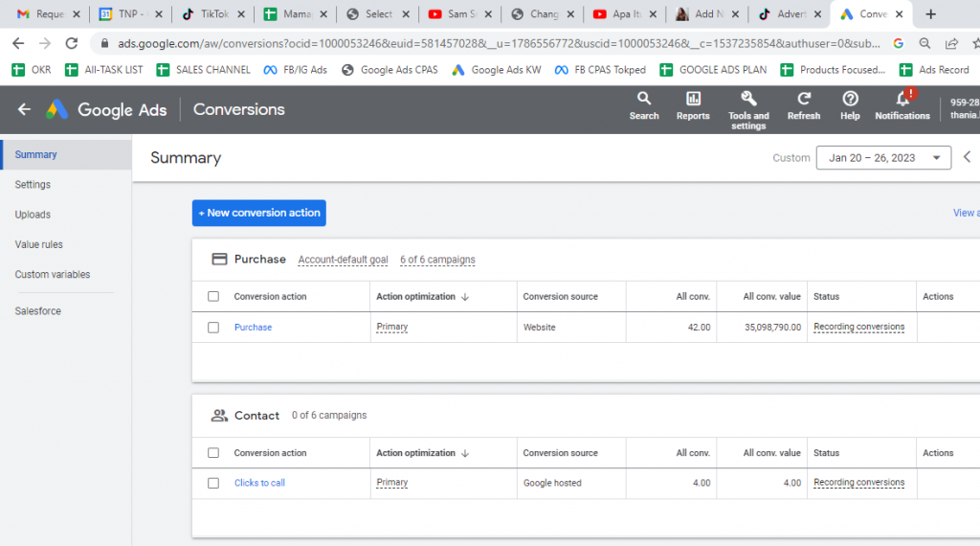This screenshot has width=980, height=546.
Task: Click the Google Ads back arrow
Action: [24, 109]
